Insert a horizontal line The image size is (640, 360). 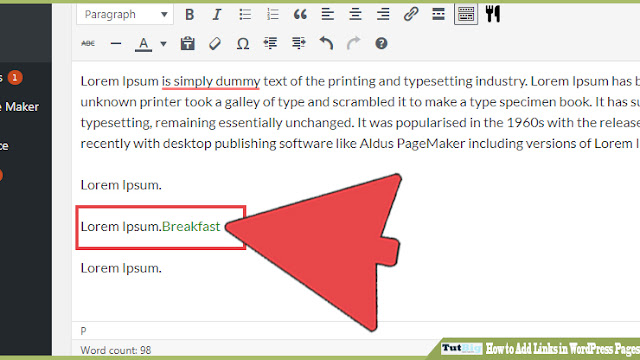pyautogui.click(x=116, y=43)
